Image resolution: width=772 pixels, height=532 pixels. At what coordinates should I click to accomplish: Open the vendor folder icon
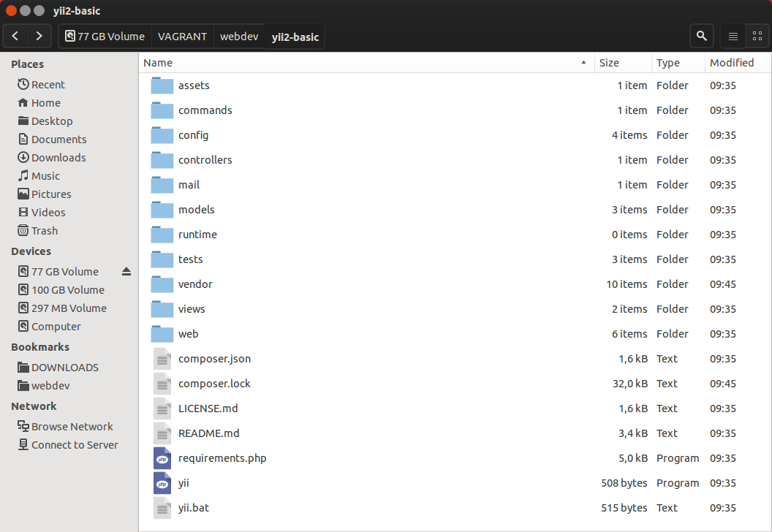162,284
